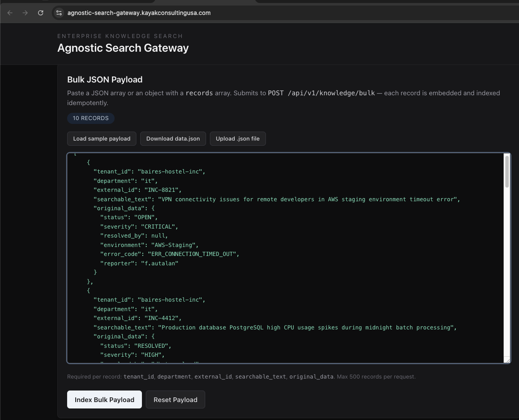Click the "reporter": "f.autalan" line
The image size is (519, 420).
coord(139,263)
